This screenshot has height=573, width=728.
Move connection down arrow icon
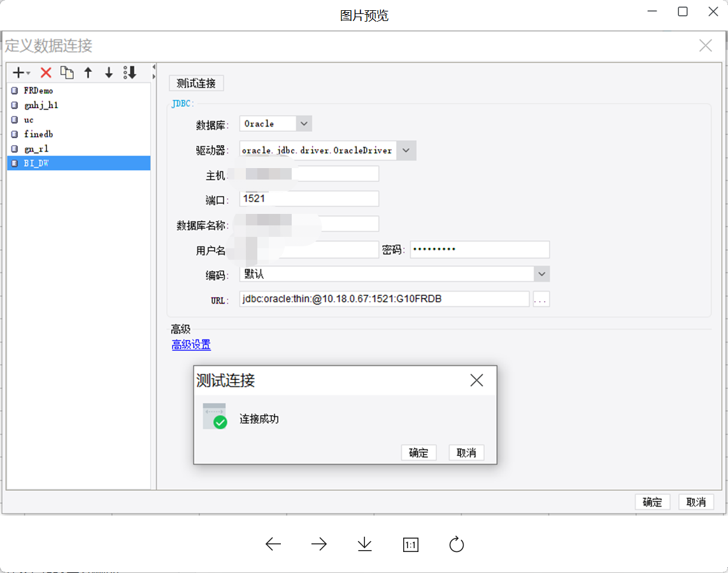(109, 73)
